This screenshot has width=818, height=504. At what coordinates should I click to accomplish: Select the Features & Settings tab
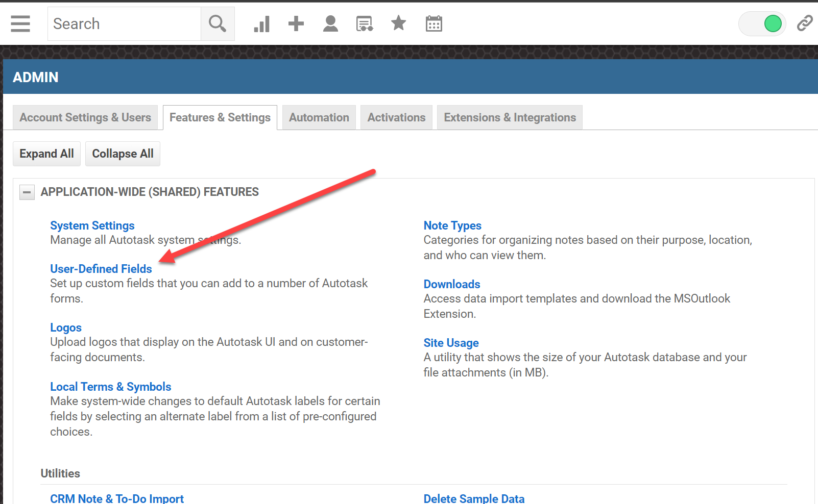(x=220, y=117)
